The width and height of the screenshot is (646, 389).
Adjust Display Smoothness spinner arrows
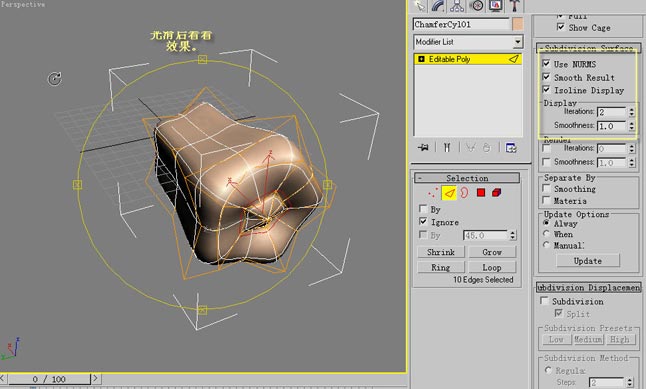click(632, 126)
